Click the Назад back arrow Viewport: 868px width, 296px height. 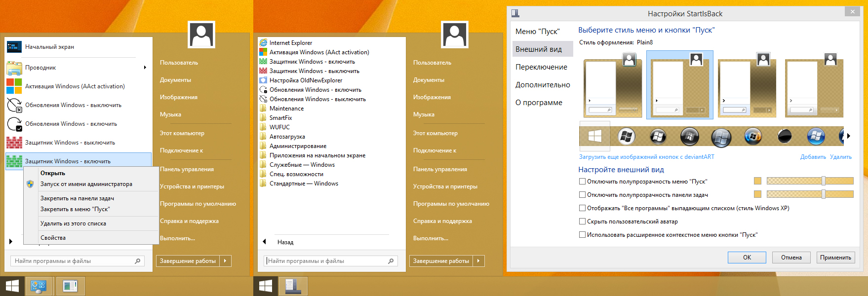point(264,242)
